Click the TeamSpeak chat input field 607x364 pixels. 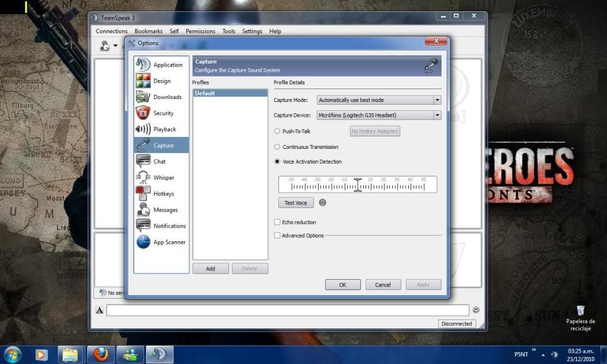(288, 310)
